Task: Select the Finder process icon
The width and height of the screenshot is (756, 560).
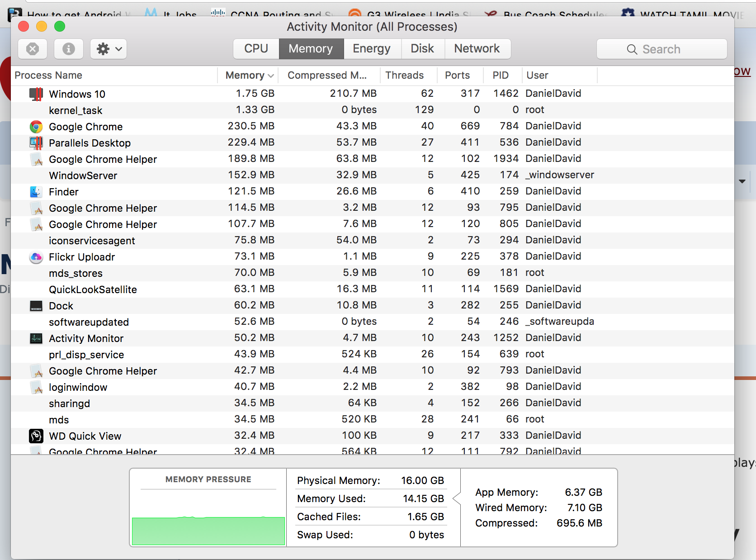Action: click(36, 192)
